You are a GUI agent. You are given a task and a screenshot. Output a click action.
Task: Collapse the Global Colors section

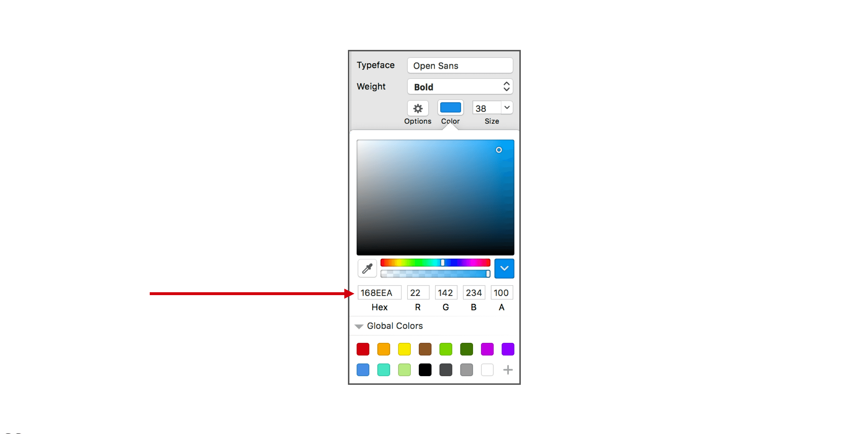(359, 326)
